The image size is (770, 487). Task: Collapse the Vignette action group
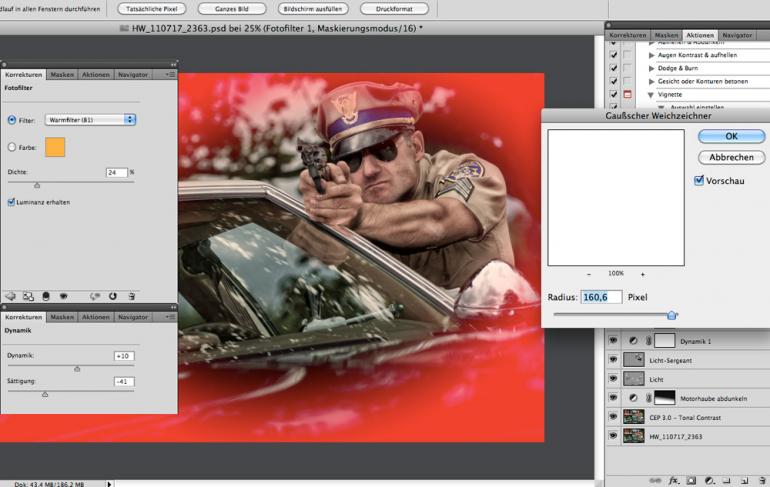651,94
